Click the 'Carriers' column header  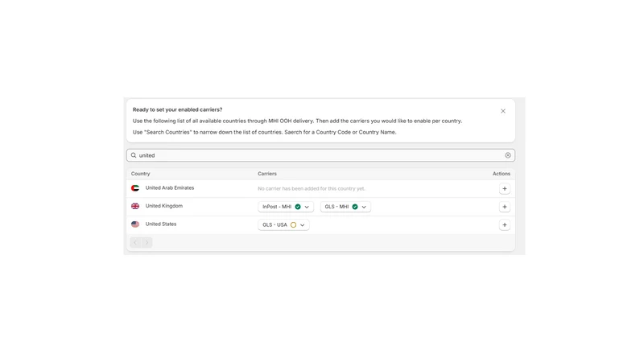coord(267,174)
